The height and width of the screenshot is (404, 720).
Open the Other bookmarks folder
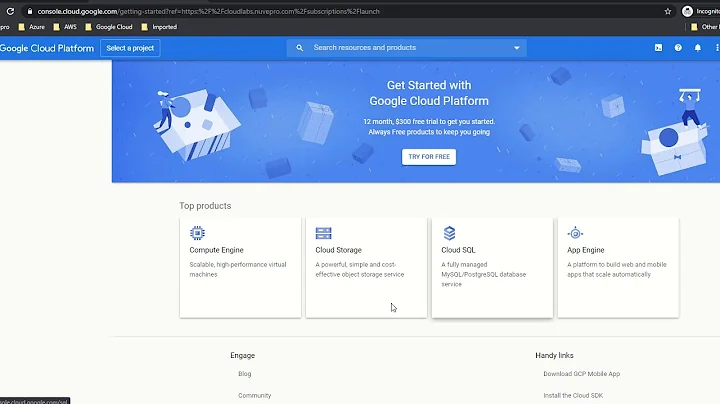pos(705,27)
